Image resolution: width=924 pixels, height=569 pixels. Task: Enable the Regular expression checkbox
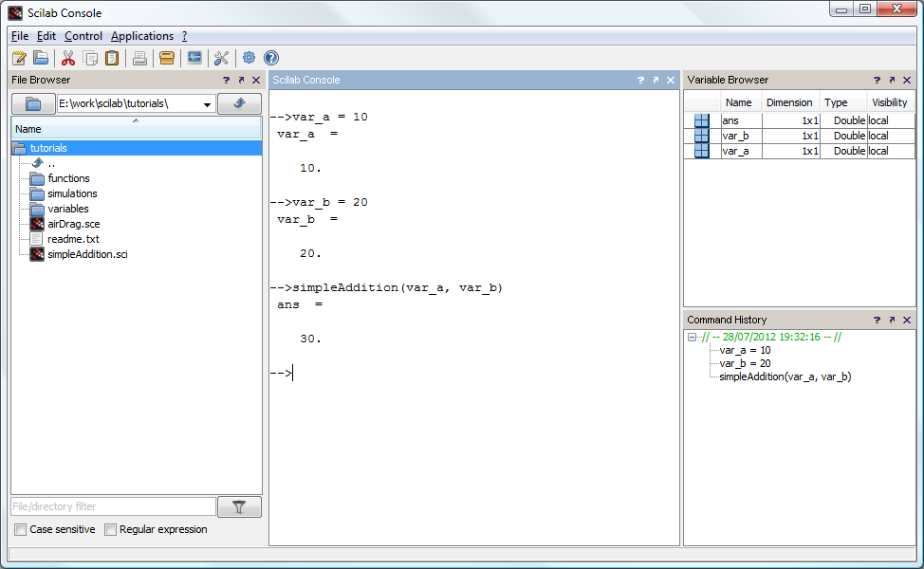tap(110, 529)
